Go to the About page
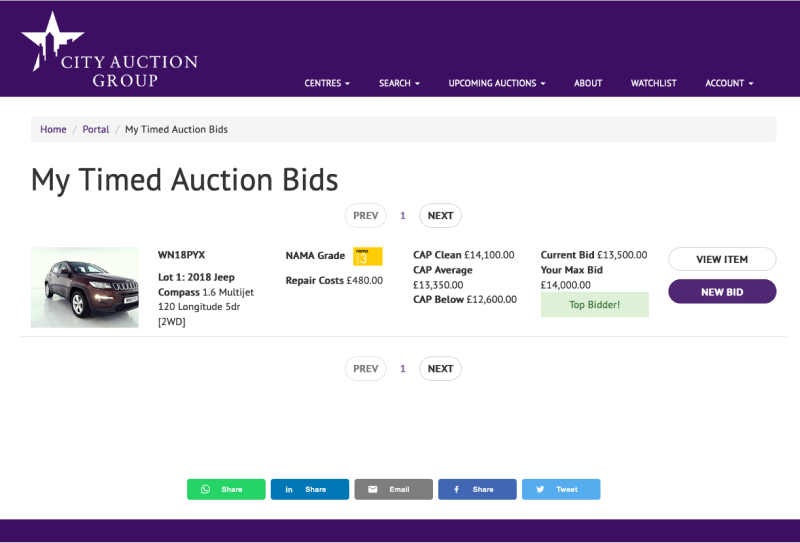This screenshot has height=543, width=800. point(588,83)
